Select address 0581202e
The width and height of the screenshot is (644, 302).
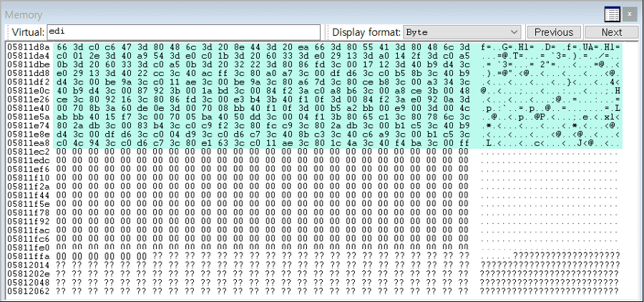(x=29, y=274)
